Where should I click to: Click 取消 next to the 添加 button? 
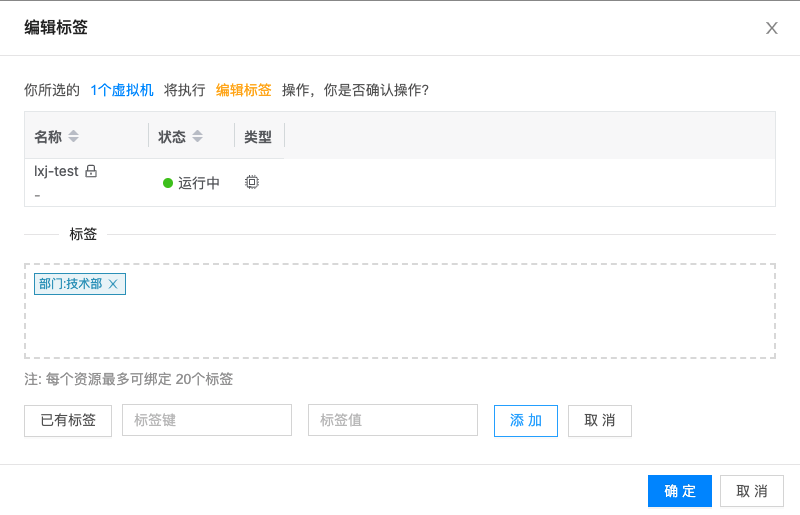tap(599, 421)
